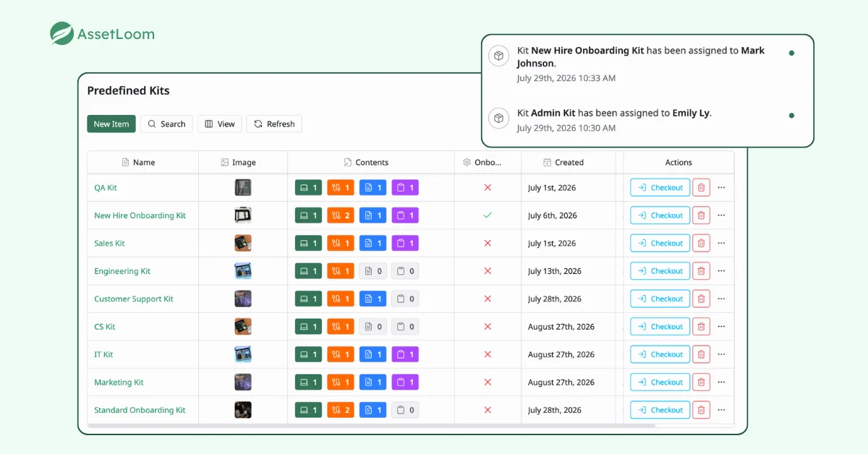Image resolution: width=868 pixels, height=454 pixels.
Task: Checkout the Sales Kit
Action: [x=660, y=244]
